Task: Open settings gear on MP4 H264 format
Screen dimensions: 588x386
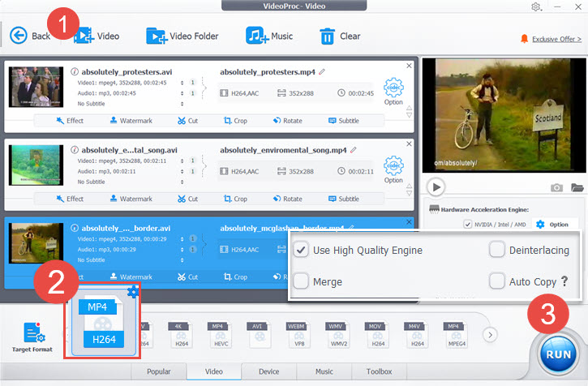Action: click(133, 291)
